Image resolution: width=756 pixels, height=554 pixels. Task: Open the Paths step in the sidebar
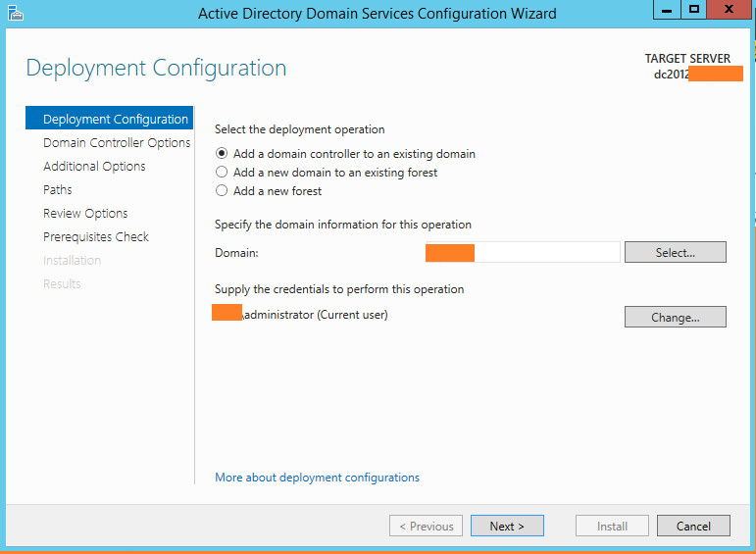(58, 190)
